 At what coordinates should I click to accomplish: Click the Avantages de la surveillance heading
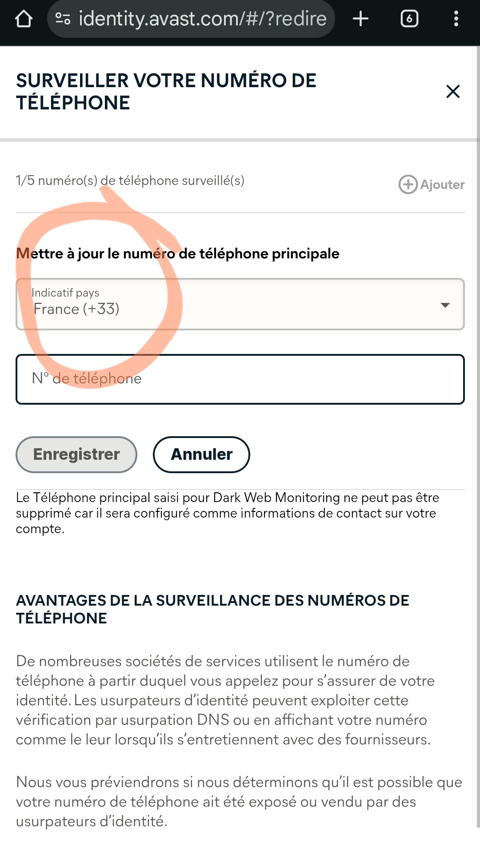[x=212, y=609]
